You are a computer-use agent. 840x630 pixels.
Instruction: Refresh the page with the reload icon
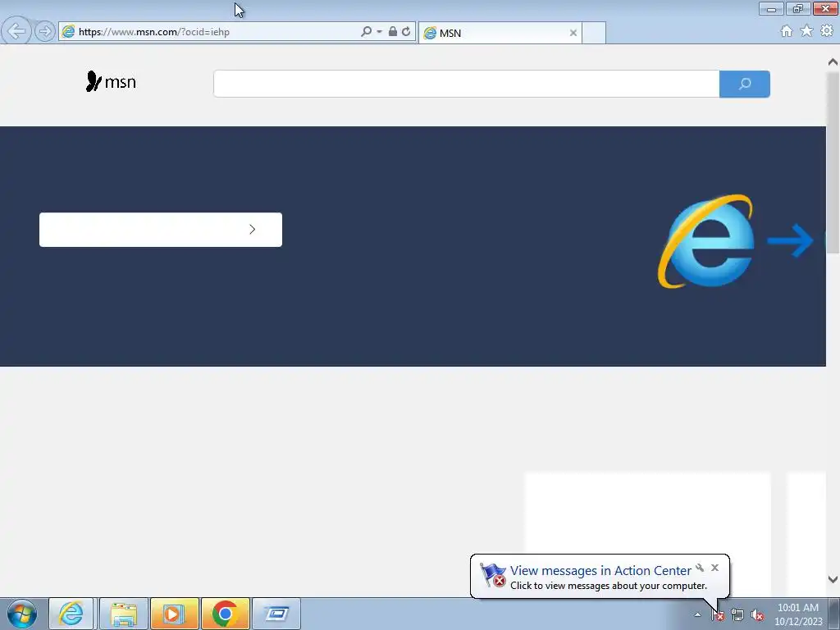(406, 32)
